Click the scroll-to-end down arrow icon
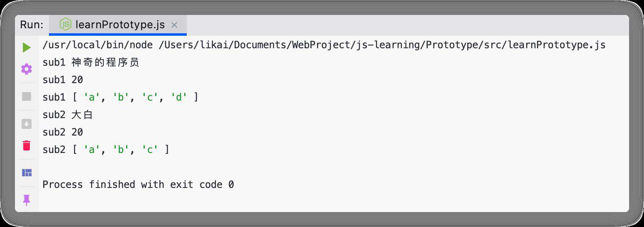Viewport: 644px width, 227px height. (27, 124)
